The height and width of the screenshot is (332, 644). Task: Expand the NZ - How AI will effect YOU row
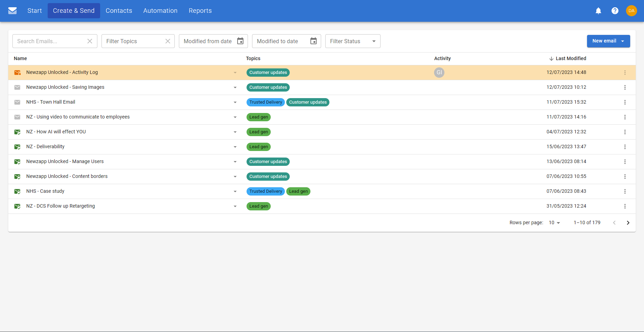click(235, 132)
